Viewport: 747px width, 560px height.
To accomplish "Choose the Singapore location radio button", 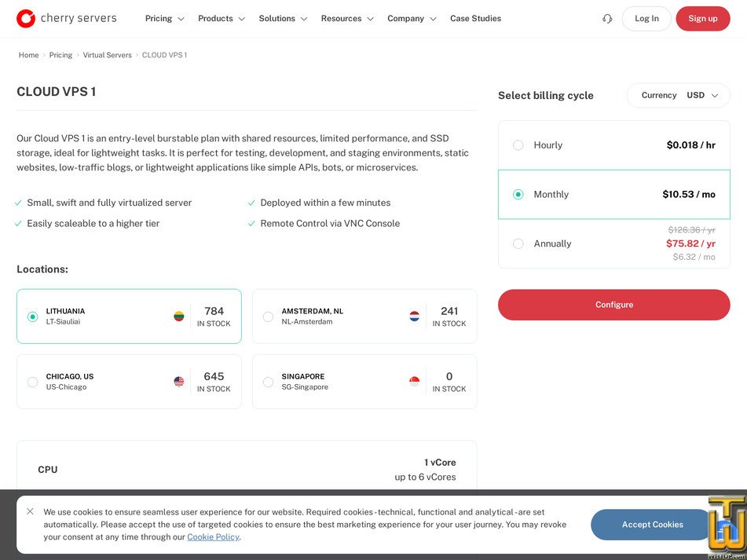I will tap(268, 382).
